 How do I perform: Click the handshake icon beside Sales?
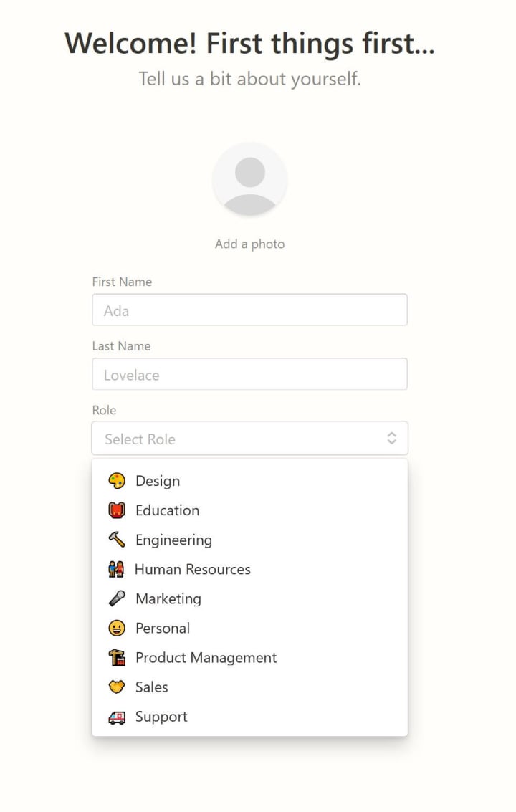tap(117, 687)
